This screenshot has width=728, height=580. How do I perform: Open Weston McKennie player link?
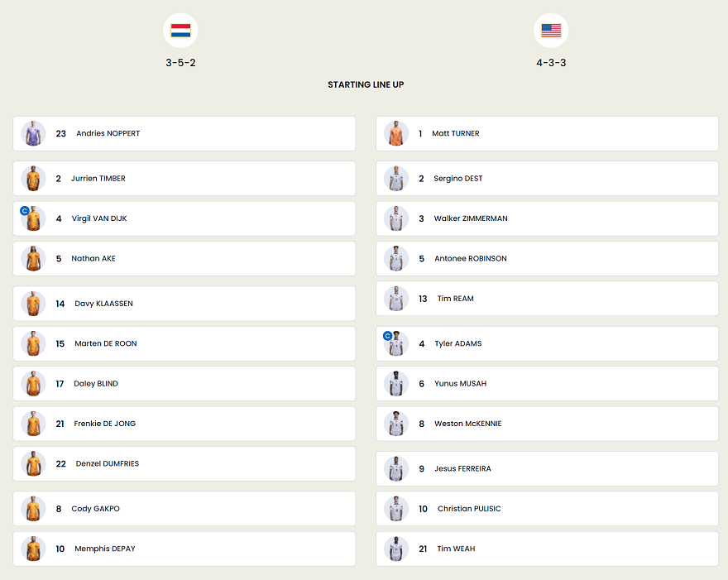click(467, 424)
